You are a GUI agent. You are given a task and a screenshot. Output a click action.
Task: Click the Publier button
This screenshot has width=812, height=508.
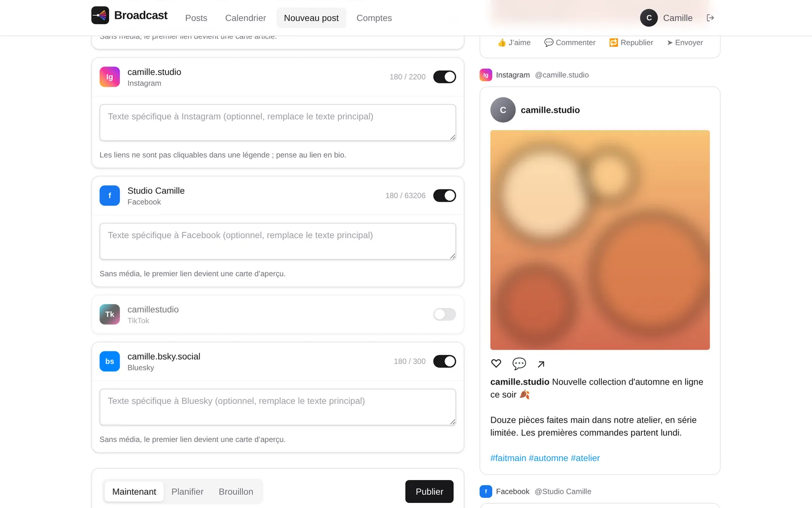pyautogui.click(x=429, y=491)
